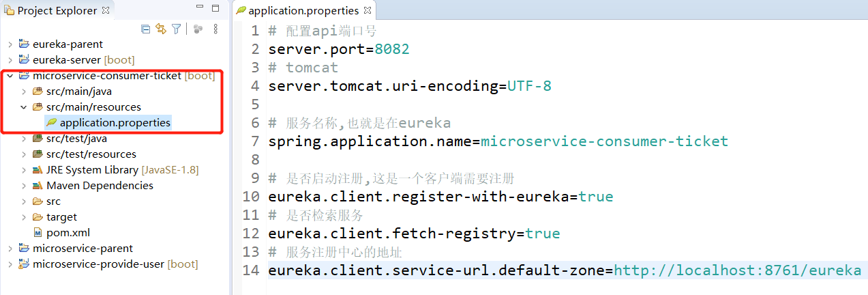Viewport: 868px width, 295px height.
Task: Expand the JRE System Library node
Action: 24,170
